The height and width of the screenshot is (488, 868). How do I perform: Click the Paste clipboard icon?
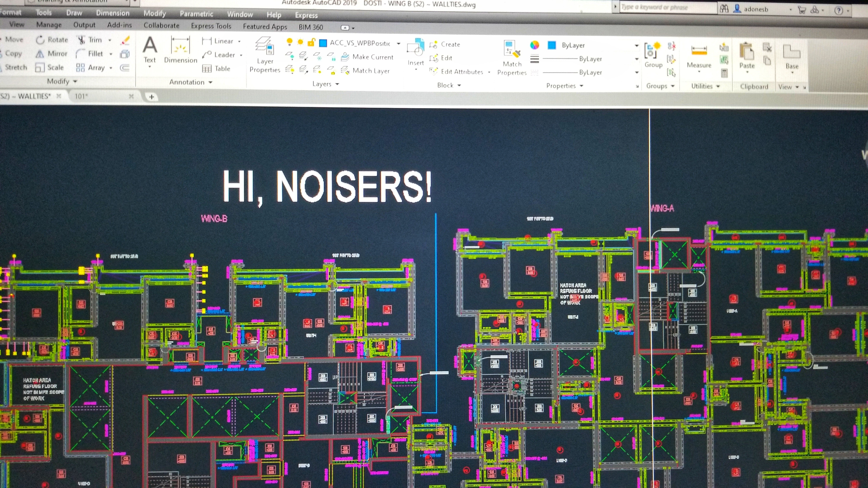pyautogui.click(x=747, y=55)
